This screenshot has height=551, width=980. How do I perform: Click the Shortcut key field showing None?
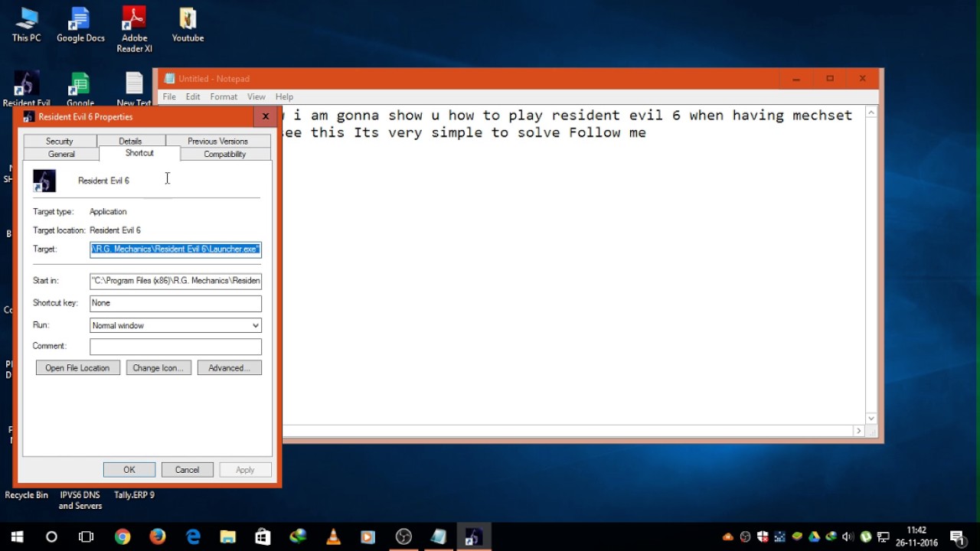175,303
